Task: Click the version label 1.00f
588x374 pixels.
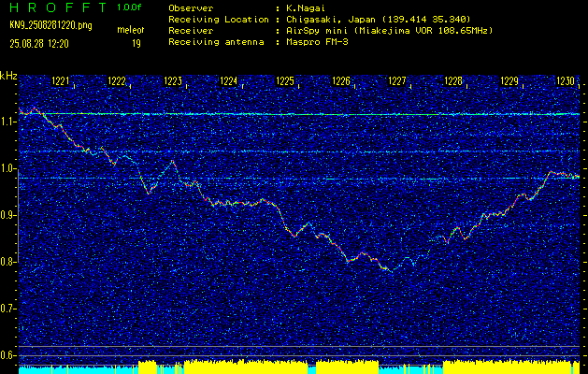Action: coord(129,7)
